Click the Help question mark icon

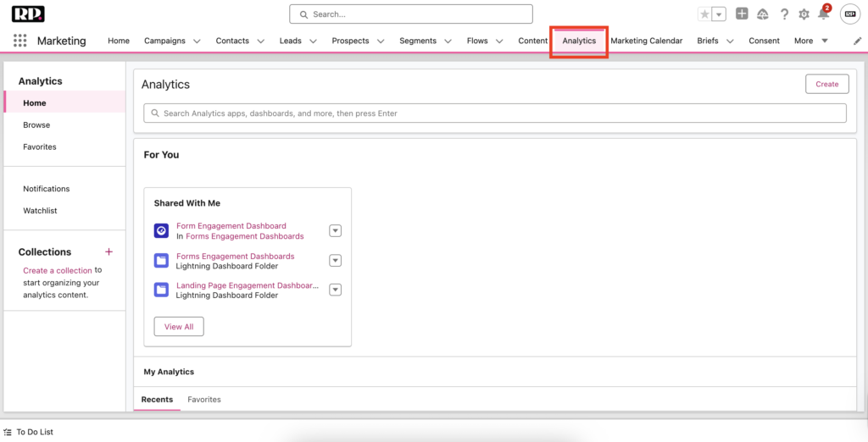click(784, 14)
